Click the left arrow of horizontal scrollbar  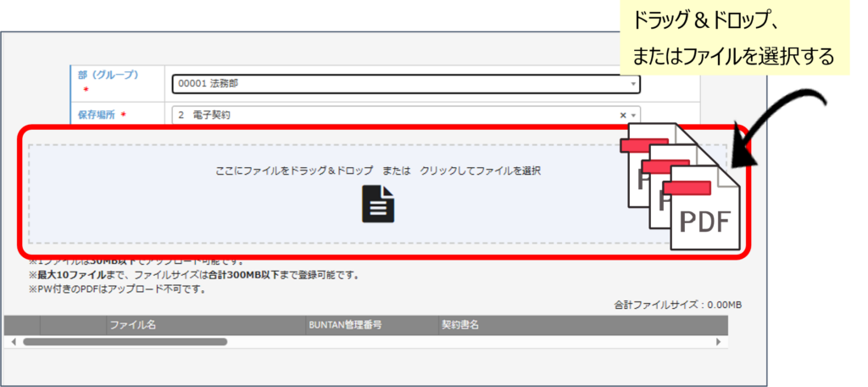(x=13, y=342)
